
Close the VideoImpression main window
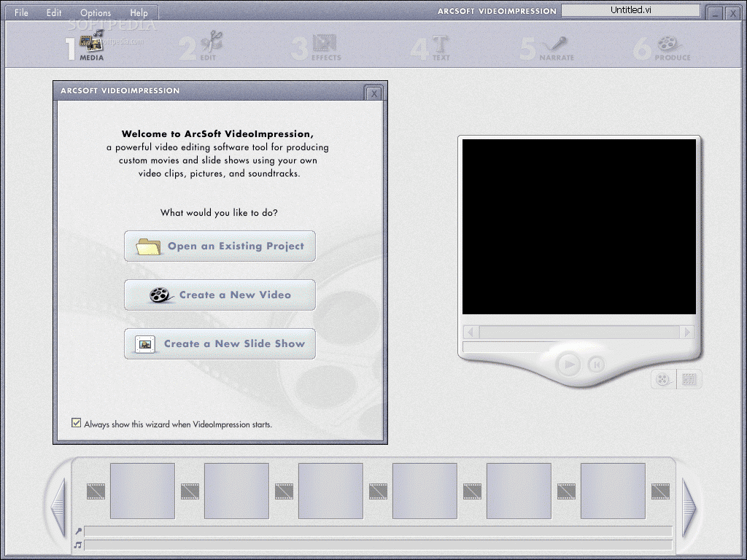(x=733, y=14)
